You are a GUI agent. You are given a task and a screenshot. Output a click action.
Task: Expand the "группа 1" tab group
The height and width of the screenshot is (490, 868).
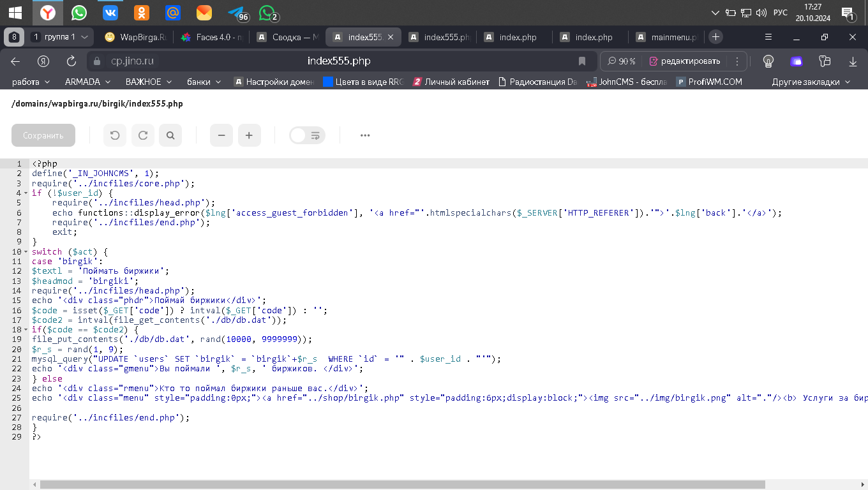[x=61, y=37]
